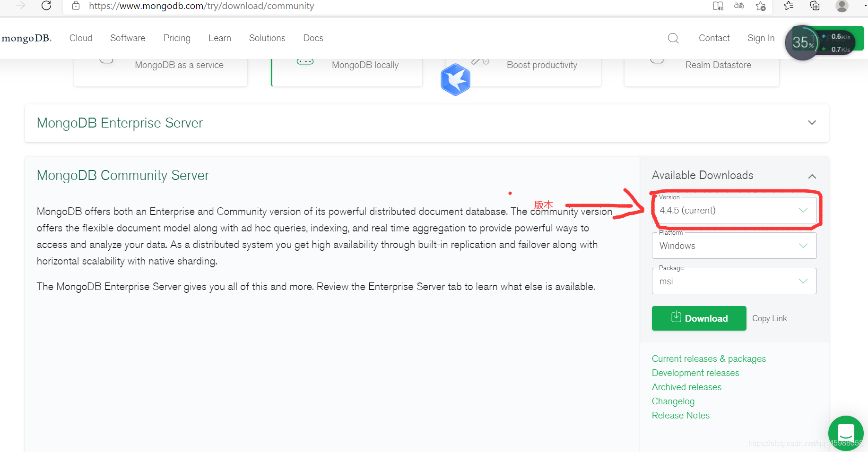Click the blue bird floating icon

[x=455, y=79]
